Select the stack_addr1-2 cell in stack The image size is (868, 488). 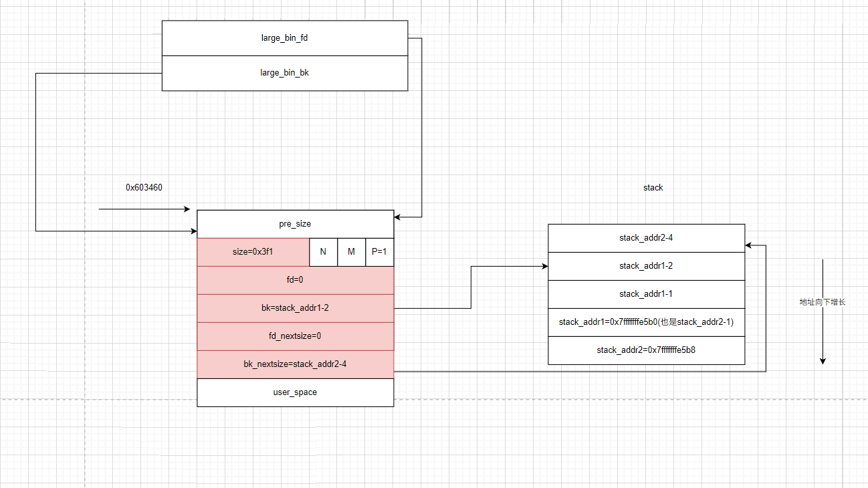(646, 266)
